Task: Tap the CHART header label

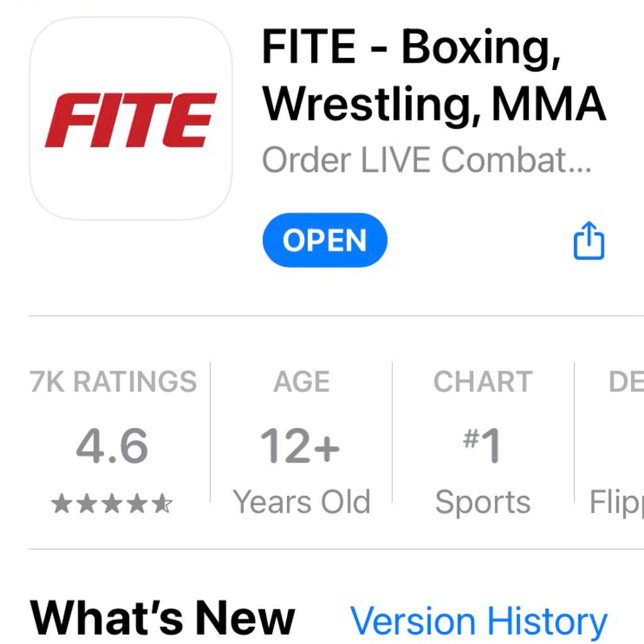Action: coord(483,381)
